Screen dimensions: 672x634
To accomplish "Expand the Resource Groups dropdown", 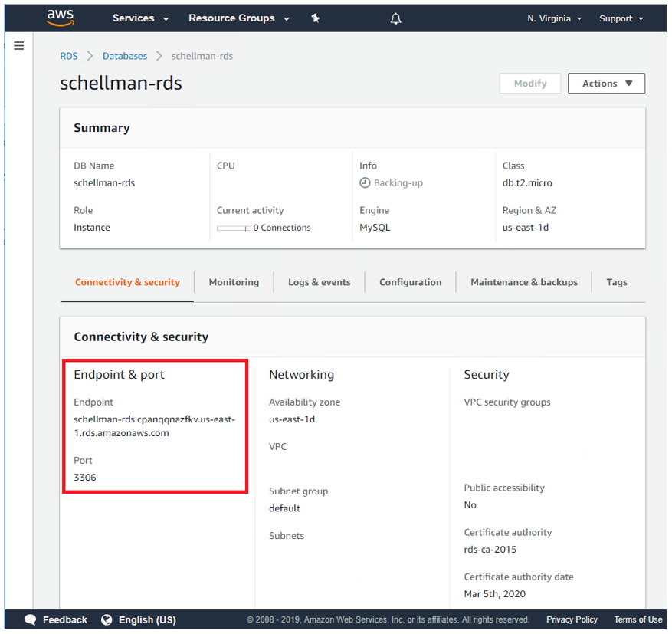I will click(239, 18).
